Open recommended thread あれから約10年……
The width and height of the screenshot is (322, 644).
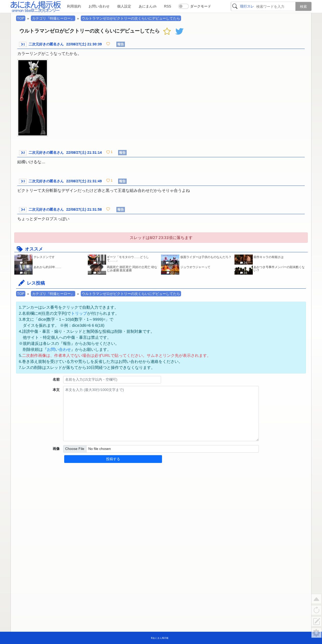click(x=47, y=267)
